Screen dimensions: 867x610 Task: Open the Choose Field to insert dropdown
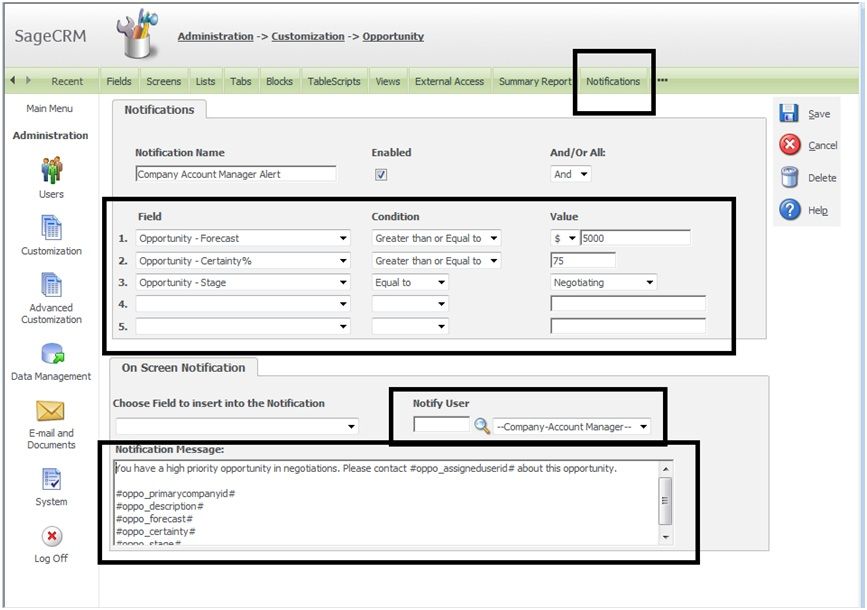point(237,426)
